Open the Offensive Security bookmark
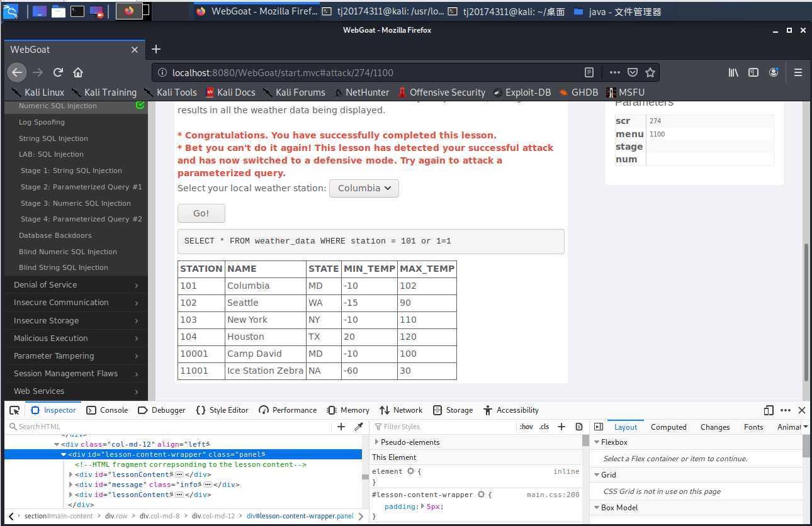 click(x=441, y=92)
